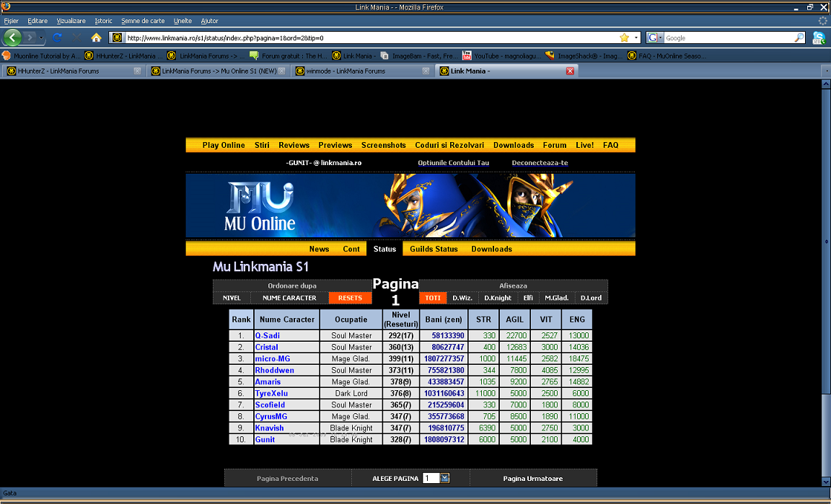Image resolution: width=831 pixels, height=504 pixels.
Task: Close the active Link Mania tab
Action: pyautogui.click(x=571, y=71)
